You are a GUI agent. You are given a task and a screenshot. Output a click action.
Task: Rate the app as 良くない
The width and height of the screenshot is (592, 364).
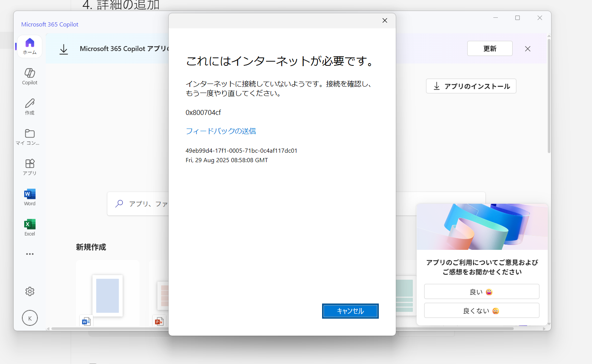coord(481,310)
